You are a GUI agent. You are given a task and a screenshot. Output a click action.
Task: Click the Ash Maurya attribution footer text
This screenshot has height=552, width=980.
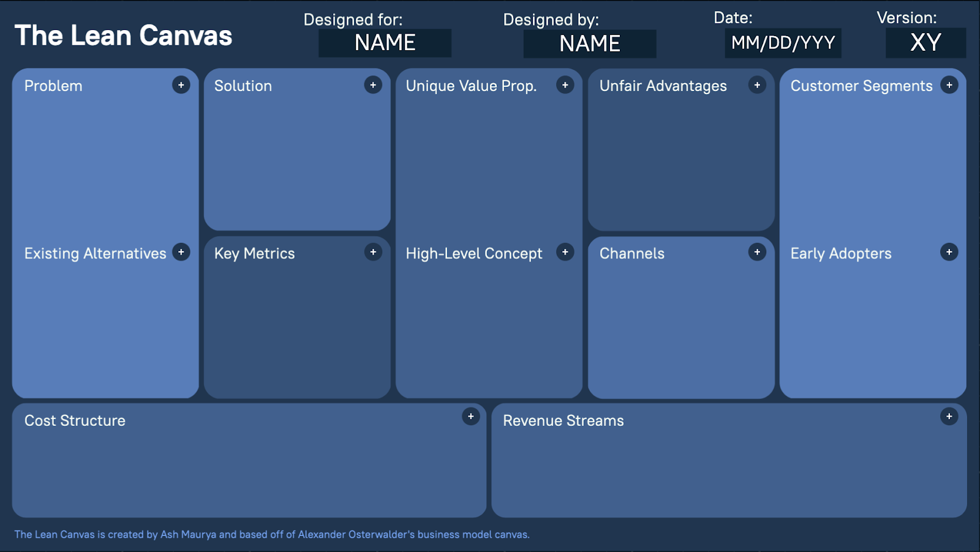pos(271,534)
